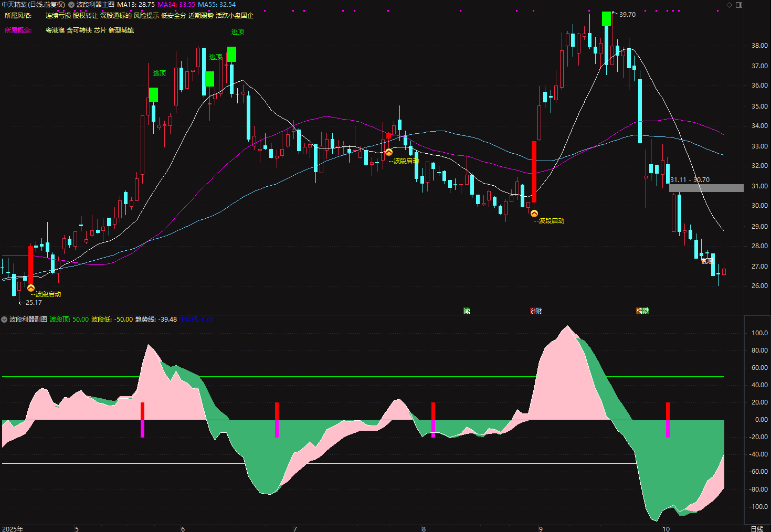The image size is (771, 532).
Task: Click the red-magenta signal bar in early August
Action: 433,420
